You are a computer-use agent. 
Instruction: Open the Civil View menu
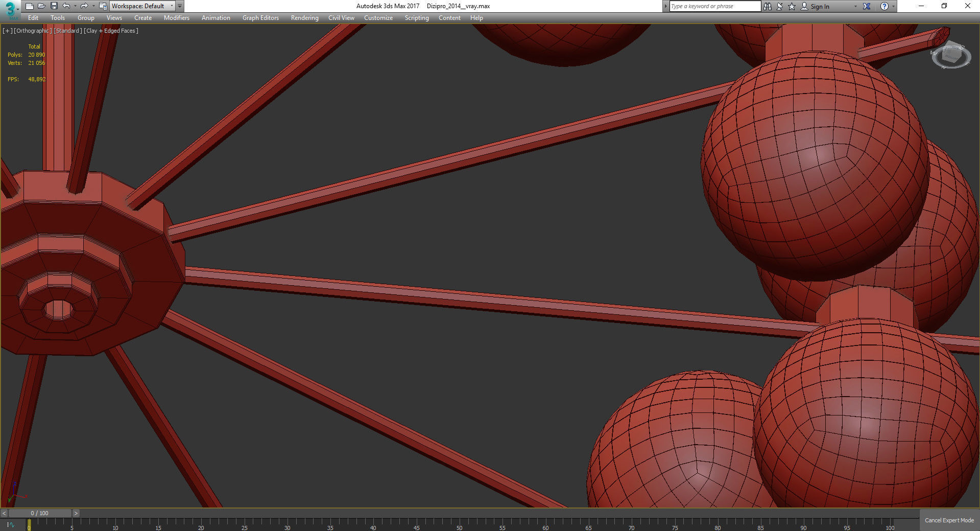click(x=341, y=18)
